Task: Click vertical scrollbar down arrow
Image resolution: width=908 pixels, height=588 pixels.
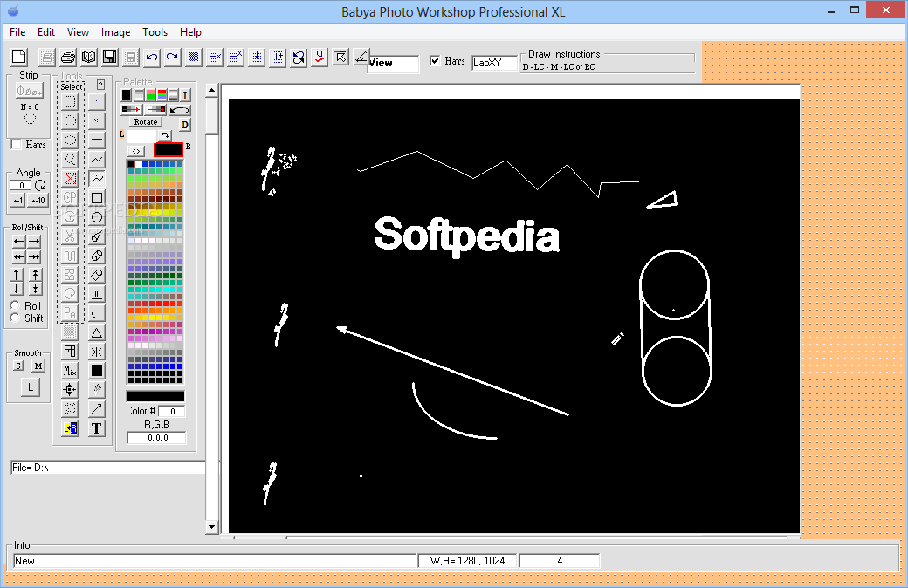Action: (x=212, y=527)
